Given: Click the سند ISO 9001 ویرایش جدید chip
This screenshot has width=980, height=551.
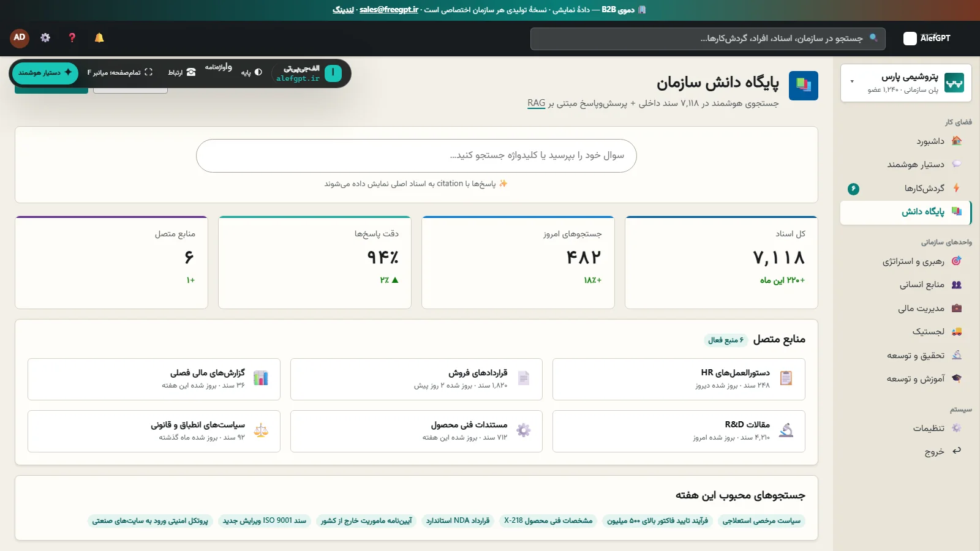Looking at the screenshot, I should coord(265,521).
